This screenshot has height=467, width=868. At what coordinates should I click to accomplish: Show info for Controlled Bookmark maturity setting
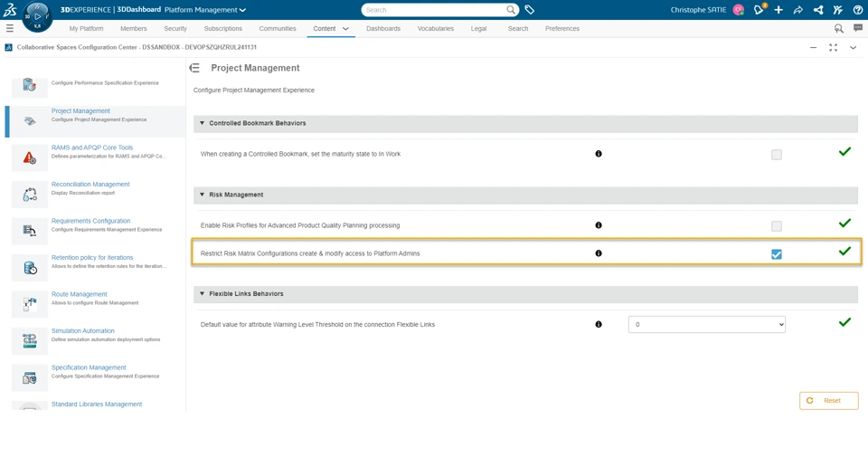pyautogui.click(x=599, y=154)
